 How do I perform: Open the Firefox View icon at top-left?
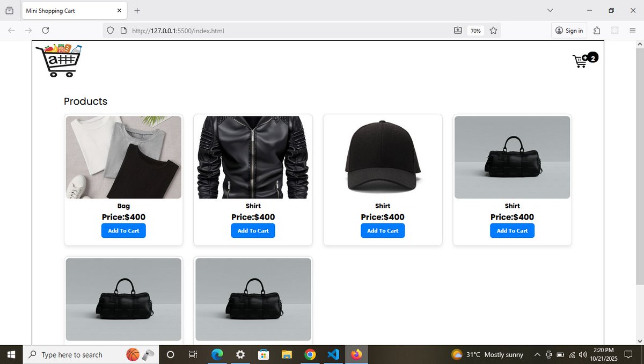point(9,11)
